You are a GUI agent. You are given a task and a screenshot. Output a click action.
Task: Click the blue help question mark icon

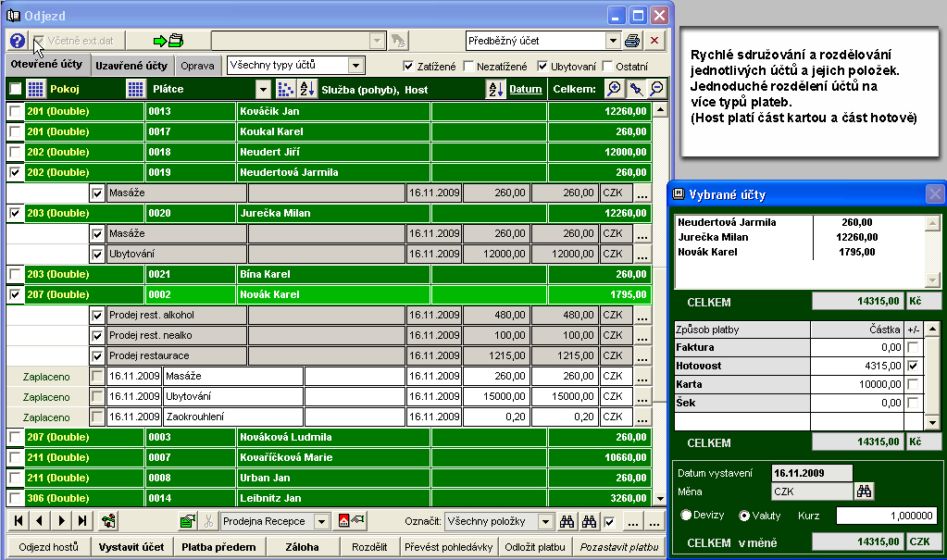coord(17,41)
